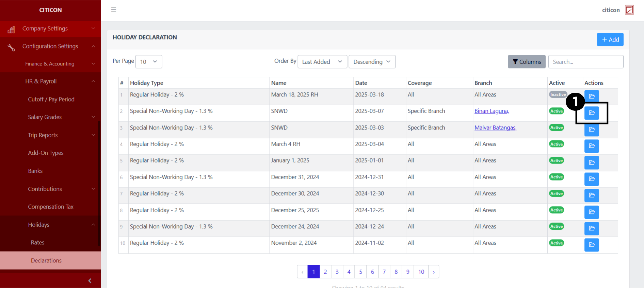This screenshot has height=288, width=644.
Task: Click the Search input field
Action: pyautogui.click(x=585, y=62)
